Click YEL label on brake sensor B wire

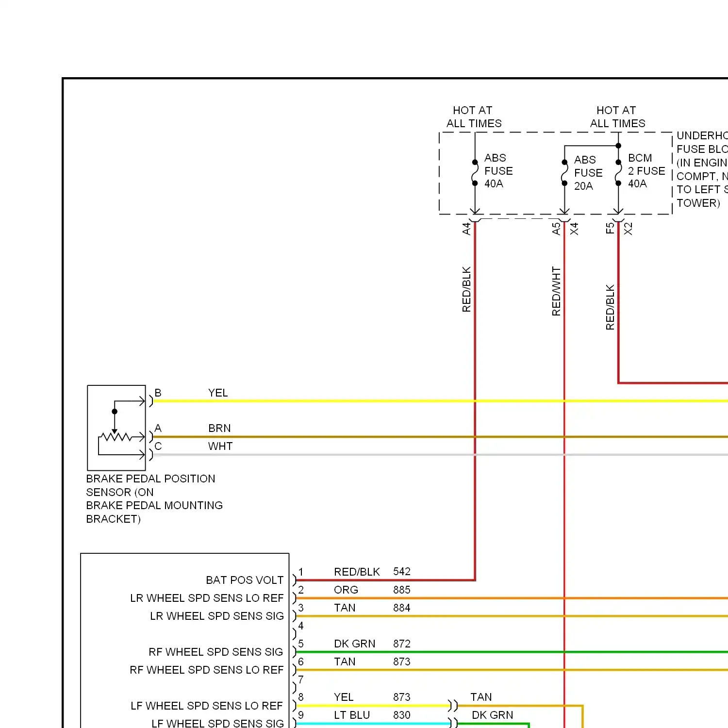coord(218,393)
